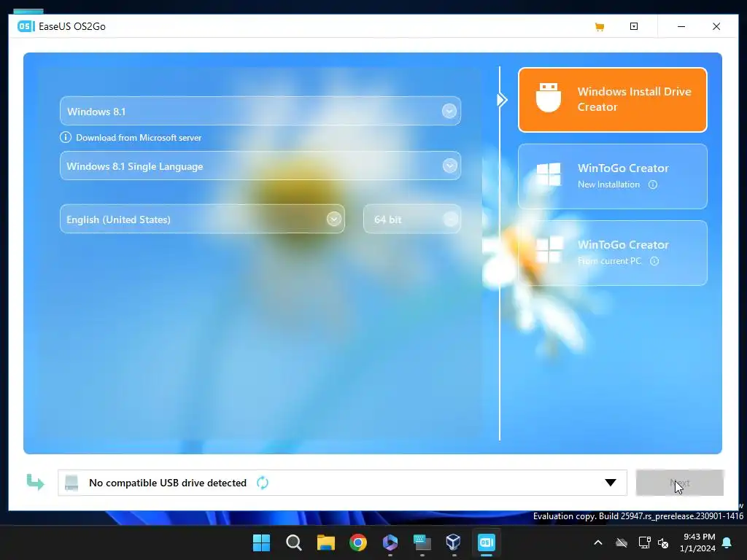Open the Copilot taskbar icon
This screenshot has height=560, width=747.
pyautogui.click(x=390, y=542)
